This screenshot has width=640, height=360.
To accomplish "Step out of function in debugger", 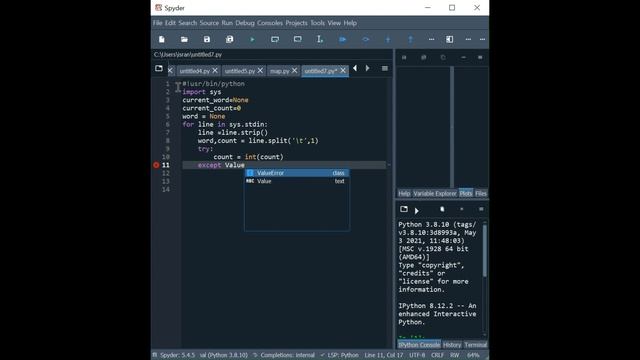I will pyautogui.click(x=411, y=39).
